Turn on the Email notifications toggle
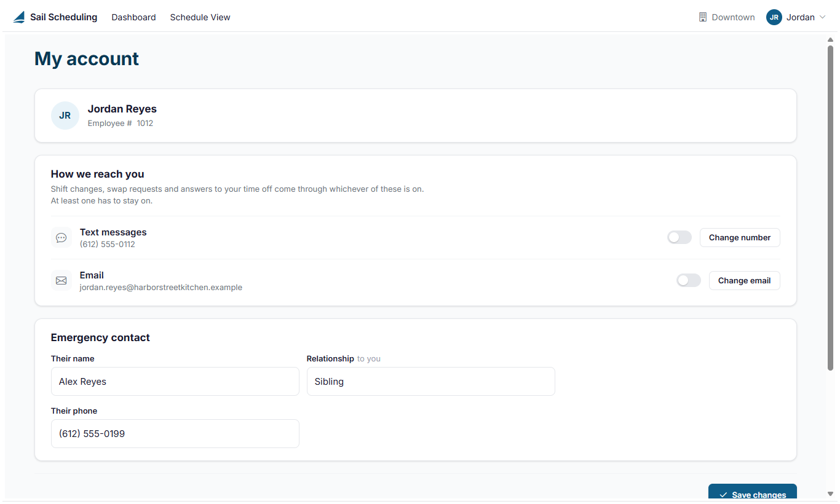 point(689,280)
